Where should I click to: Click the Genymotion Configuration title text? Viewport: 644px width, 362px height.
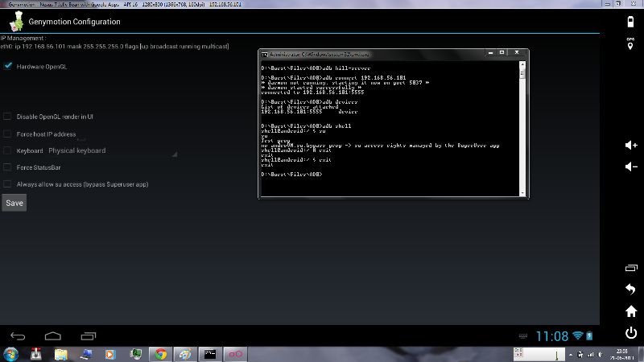(x=74, y=22)
